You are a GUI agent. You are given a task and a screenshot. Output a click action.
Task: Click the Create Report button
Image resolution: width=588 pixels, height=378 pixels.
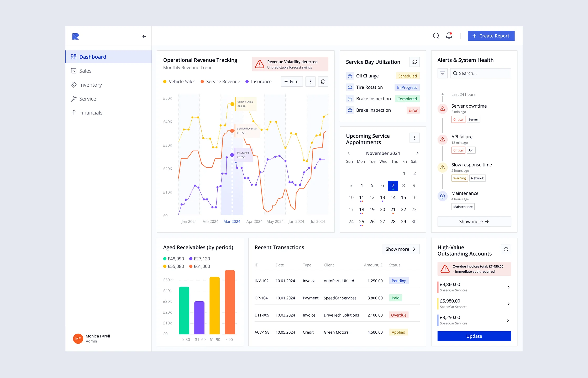click(491, 36)
